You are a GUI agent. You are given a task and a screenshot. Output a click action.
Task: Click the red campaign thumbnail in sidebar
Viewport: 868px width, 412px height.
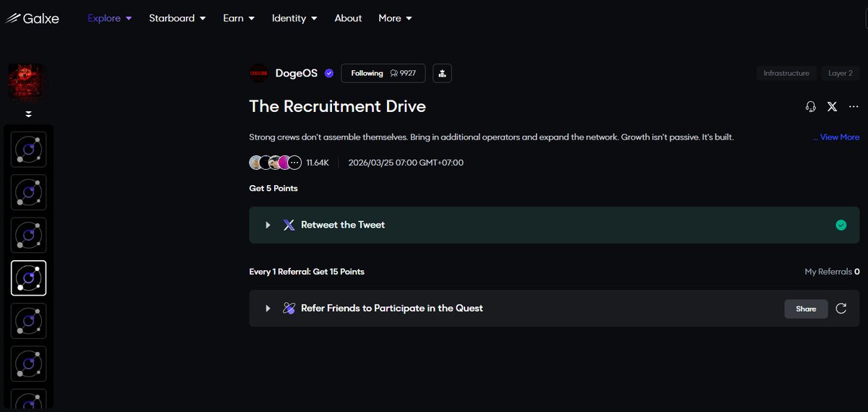point(25,82)
